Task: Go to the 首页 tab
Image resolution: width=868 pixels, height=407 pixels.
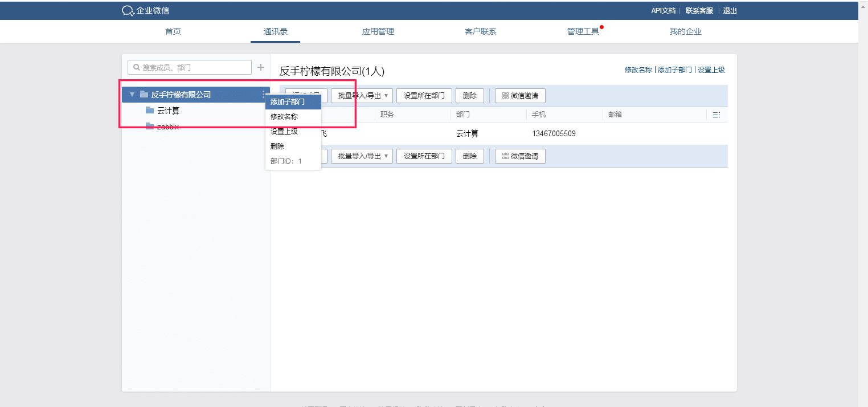Action: point(173,31)
